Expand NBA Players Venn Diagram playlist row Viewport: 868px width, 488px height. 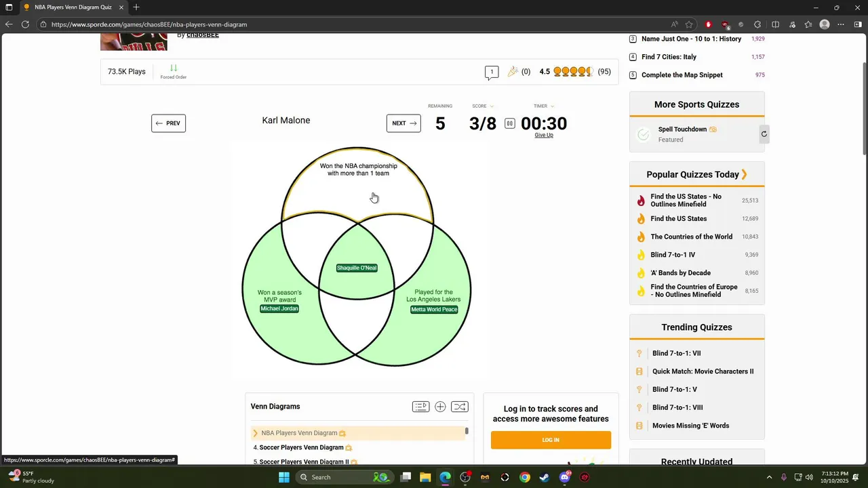click(357, 433)
